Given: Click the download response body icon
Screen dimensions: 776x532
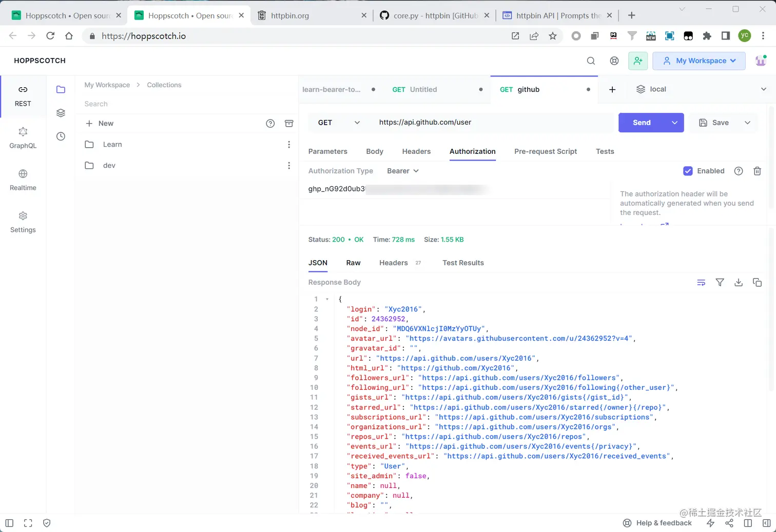Looking at the screenshot, I should tap(739, 282).
